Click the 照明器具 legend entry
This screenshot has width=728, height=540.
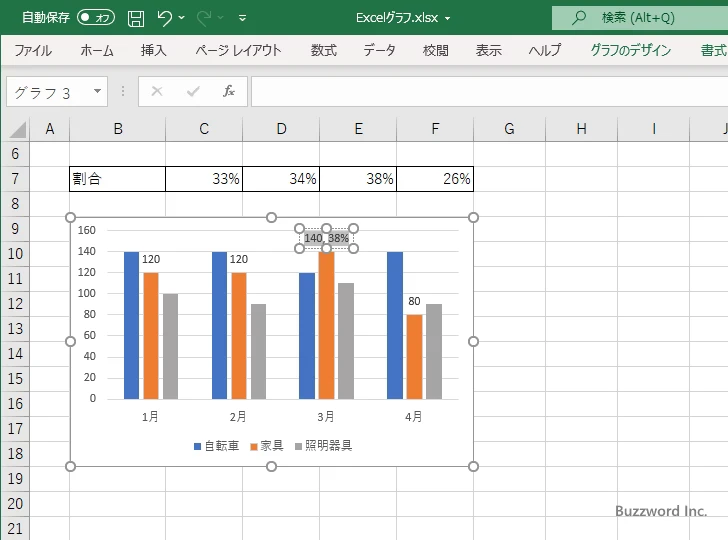tap(324, 446)
